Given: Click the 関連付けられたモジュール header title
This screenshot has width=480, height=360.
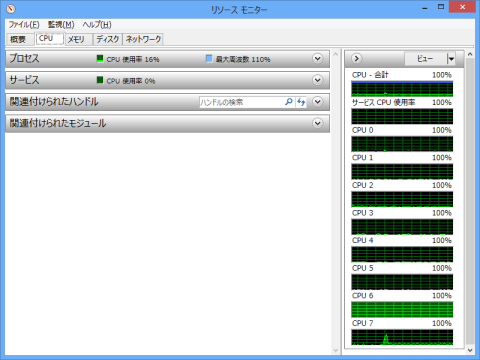Looking at the screenshot, I should tap(58, 123).
